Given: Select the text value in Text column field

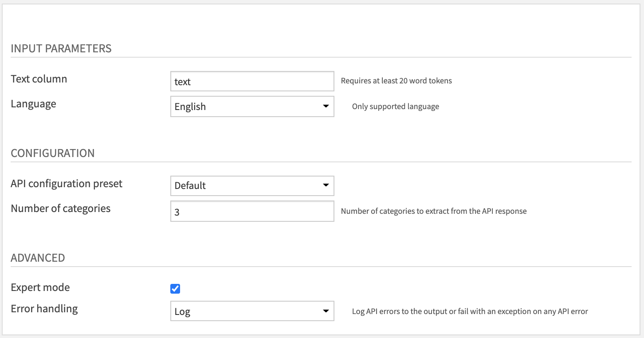Looking at the screenshot, I should (x=181, y=81).
